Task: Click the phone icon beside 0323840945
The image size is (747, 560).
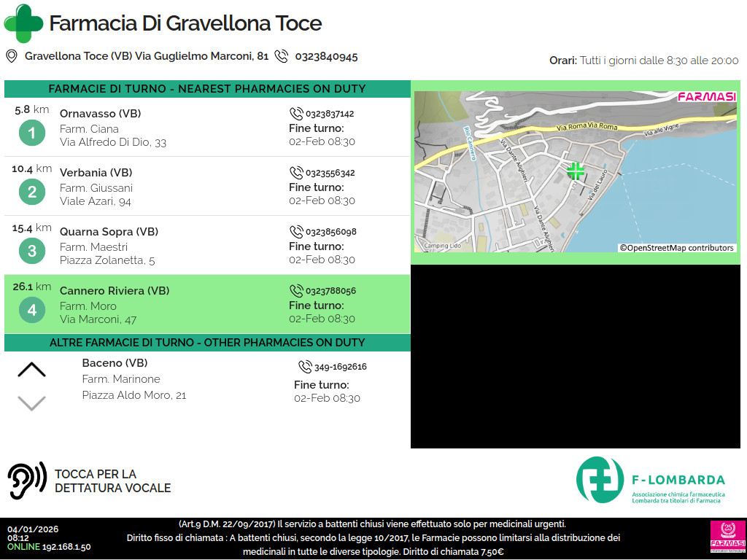Action: click(x=282, y=56)
